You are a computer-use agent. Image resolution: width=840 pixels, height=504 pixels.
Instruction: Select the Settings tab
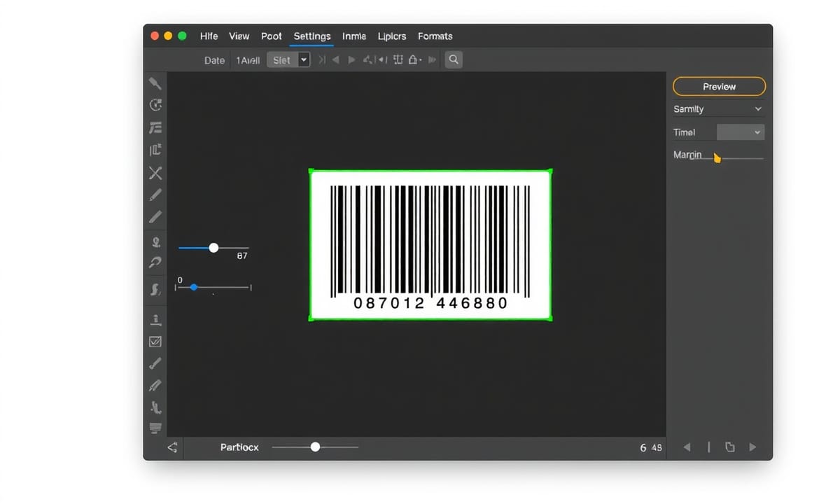(x=312, y=36)
